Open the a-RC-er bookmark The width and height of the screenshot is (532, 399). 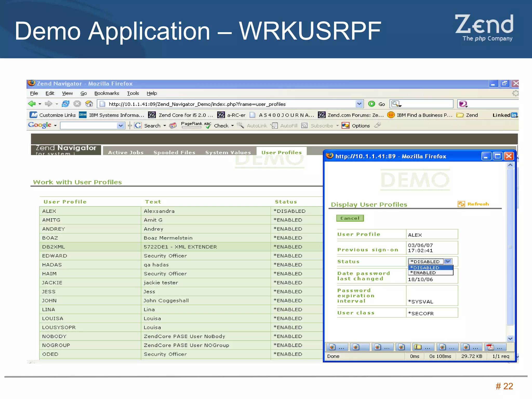[231, 115]
